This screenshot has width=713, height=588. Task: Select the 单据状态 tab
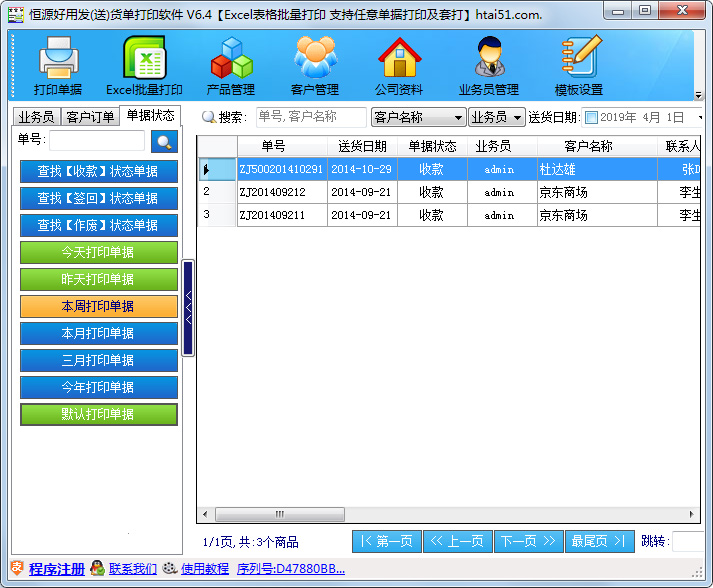pyautogui.click(x=151, y=116)
